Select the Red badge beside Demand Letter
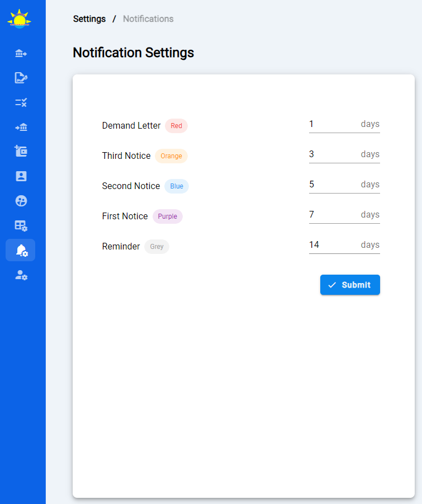The image size is (422, 504). 176,125
